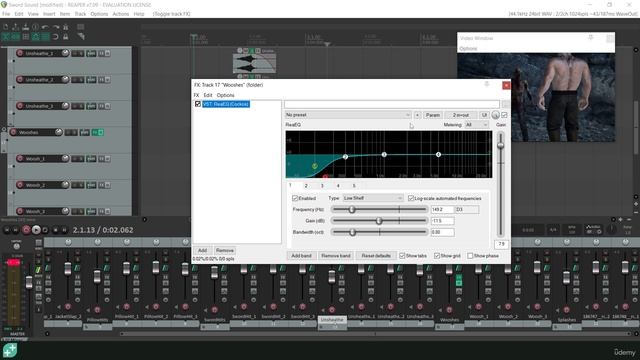The width and height of the screenshot is (640, 360).
Task: Click the Gain (dB) slider handle
Action: 379,221
